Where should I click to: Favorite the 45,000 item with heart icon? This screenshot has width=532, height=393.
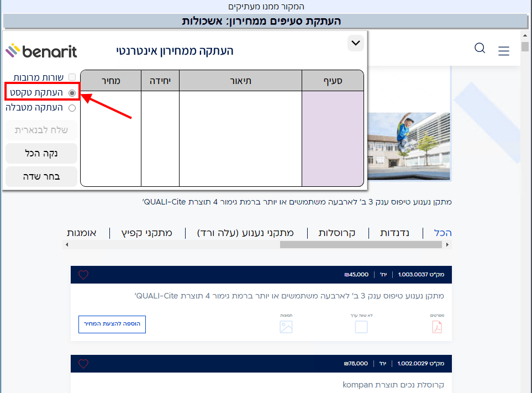pyautogui.click(x=83, y=275)
